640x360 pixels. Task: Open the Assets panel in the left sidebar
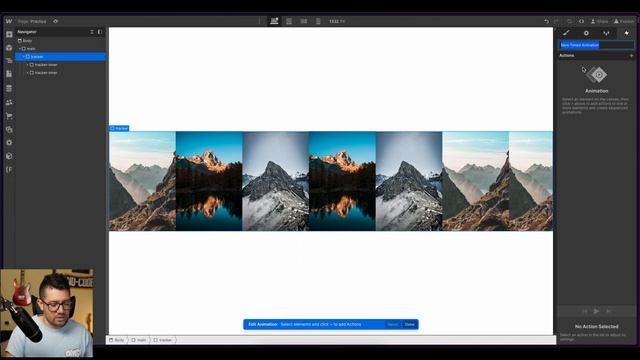(x=9, y=129)
